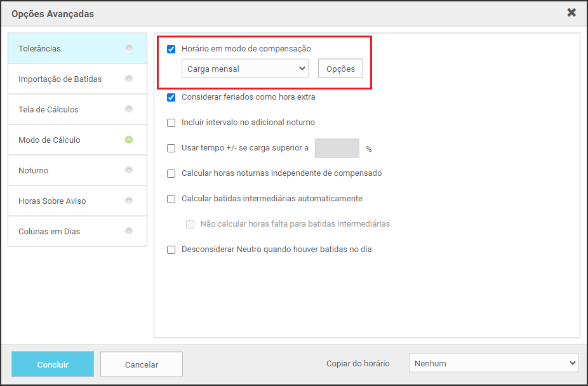Close the Opções Avançadas dialog with X
588x386 pixels.
[571, 13]
